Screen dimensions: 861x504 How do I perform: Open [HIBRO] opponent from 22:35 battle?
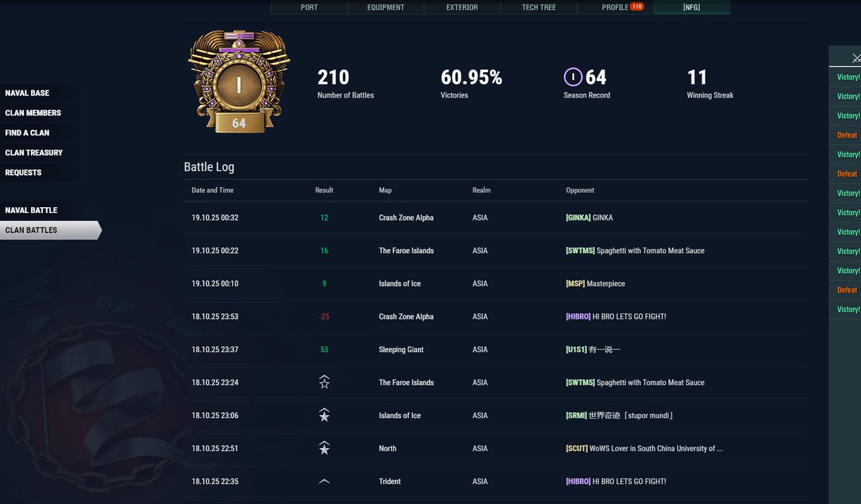click(616, 482)
